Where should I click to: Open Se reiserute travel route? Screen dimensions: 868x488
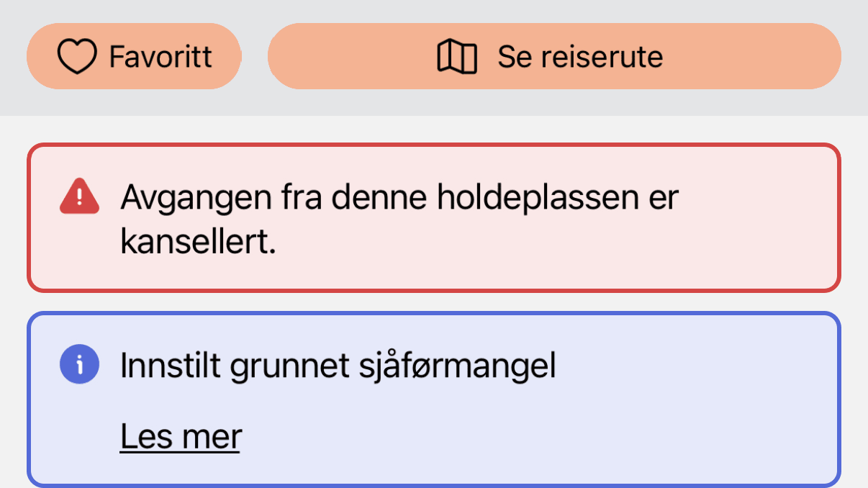pos(553,56)
